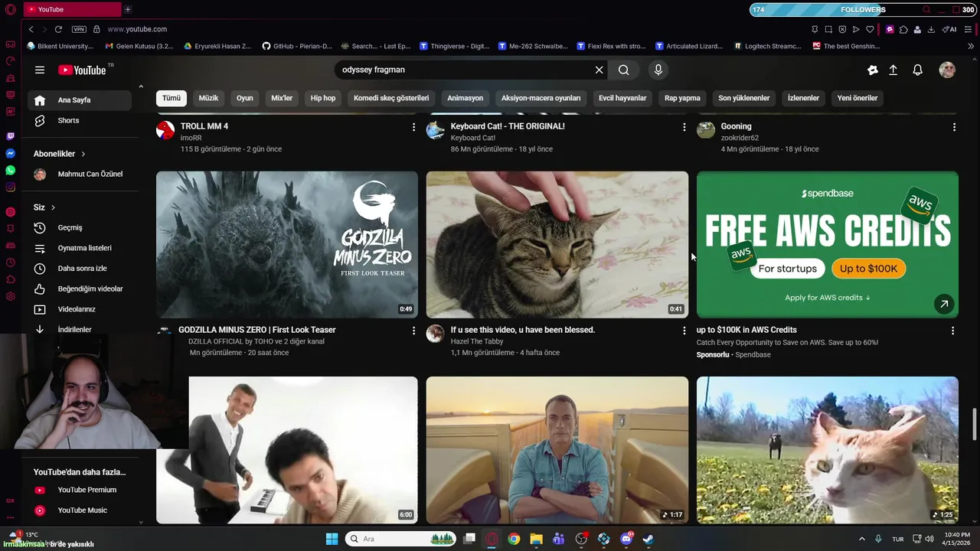
Task: Open Shorts in the sidebar
Action: click(80, 121)
